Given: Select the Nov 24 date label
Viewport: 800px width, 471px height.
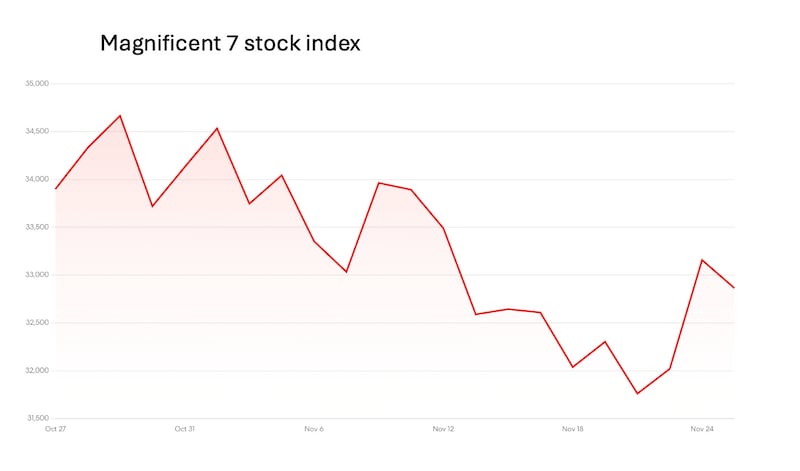Looking at the screenshot, I should point(702,429).
